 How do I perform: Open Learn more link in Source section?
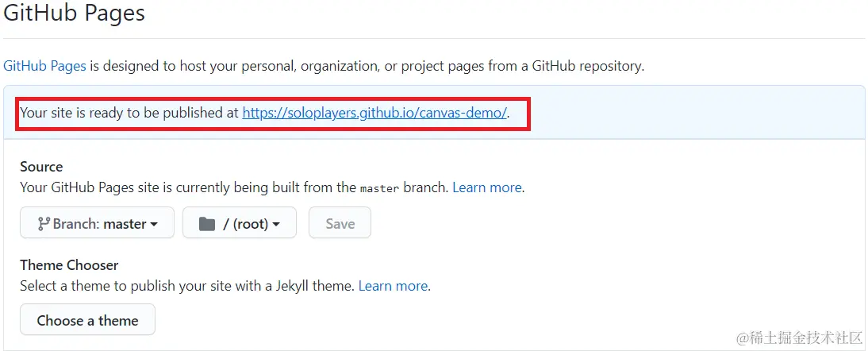[x=486, y=188]
